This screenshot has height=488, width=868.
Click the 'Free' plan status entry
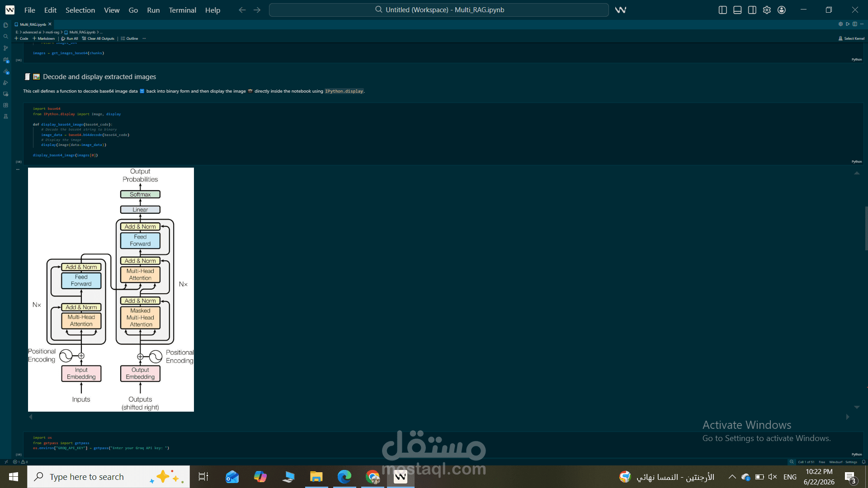pos(822,462)
